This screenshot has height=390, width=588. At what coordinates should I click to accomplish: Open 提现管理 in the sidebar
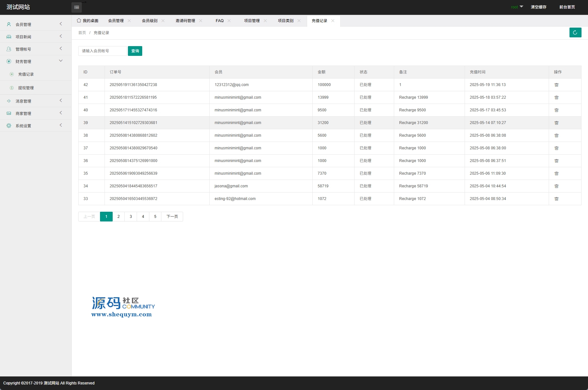(x=26, y=88)
